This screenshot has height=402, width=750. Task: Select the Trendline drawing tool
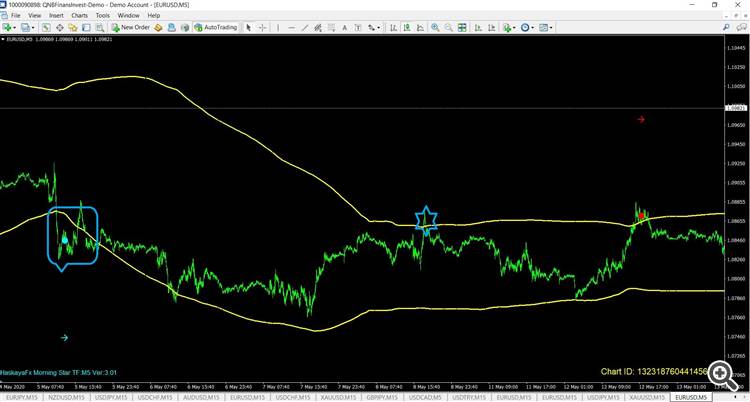coord(304,28)
